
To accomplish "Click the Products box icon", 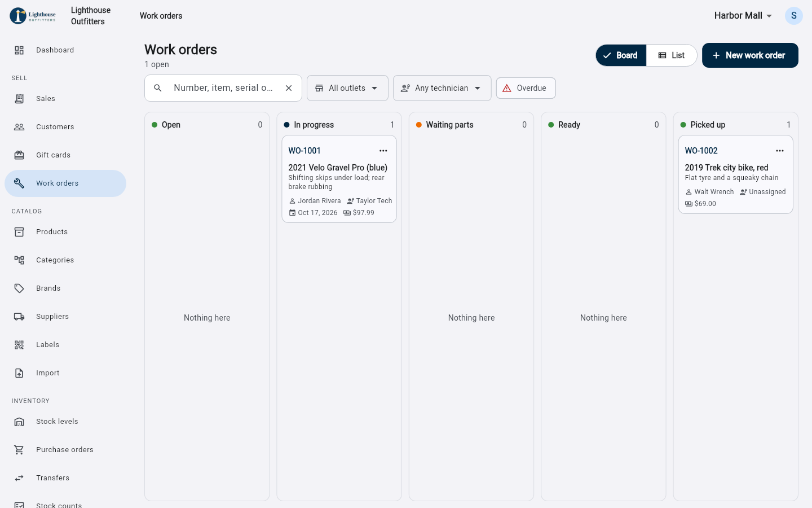I will [19, 232].
